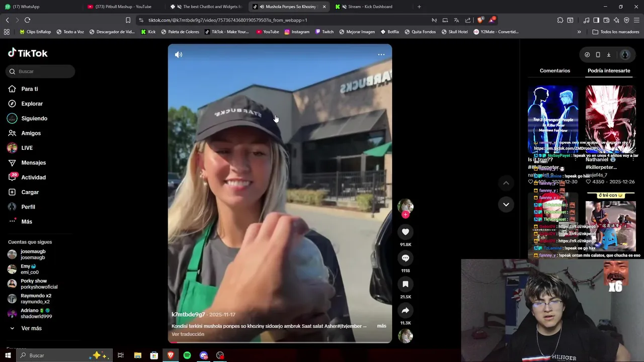Open the browser extensions puzzle icon
The width and height of the screenshot is (644, 362).
pos(560,20)
